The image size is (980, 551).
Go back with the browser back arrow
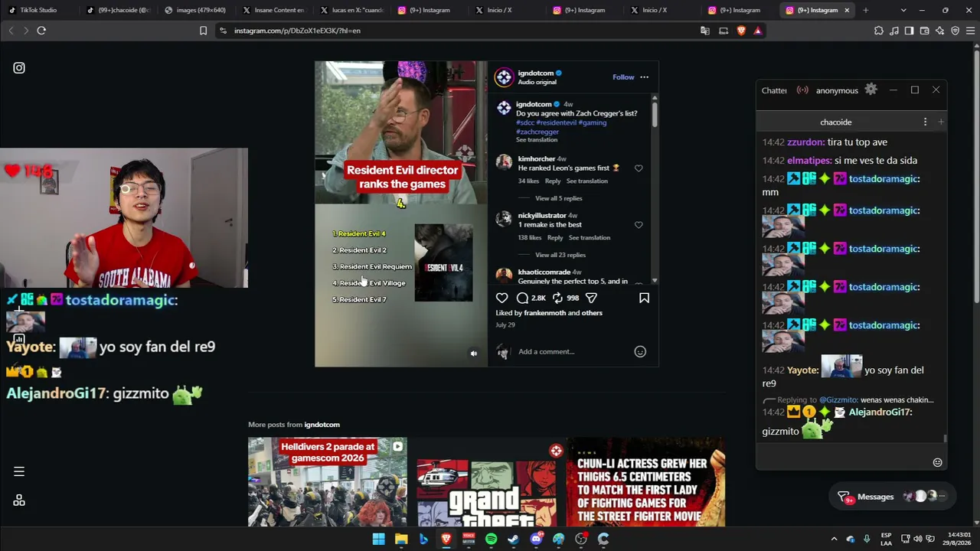(x=11, y=31)
